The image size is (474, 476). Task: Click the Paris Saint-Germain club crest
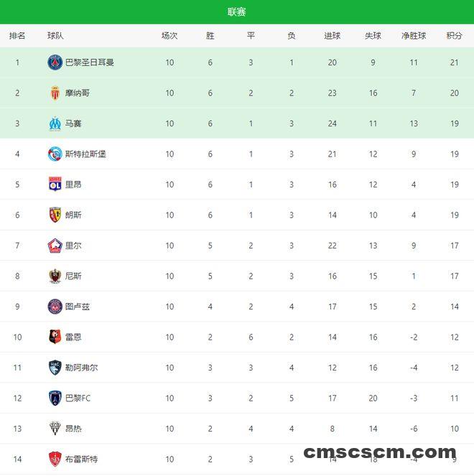click(55, 62)
